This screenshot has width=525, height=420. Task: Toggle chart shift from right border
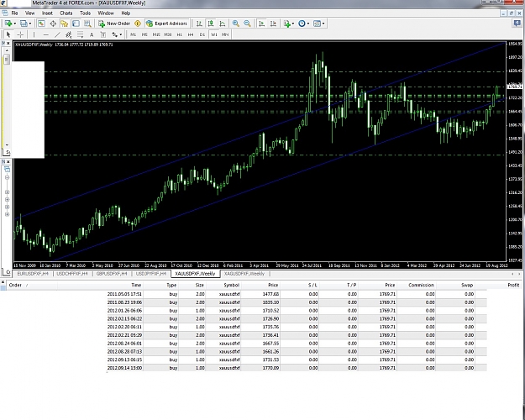(x=273, y=24)
